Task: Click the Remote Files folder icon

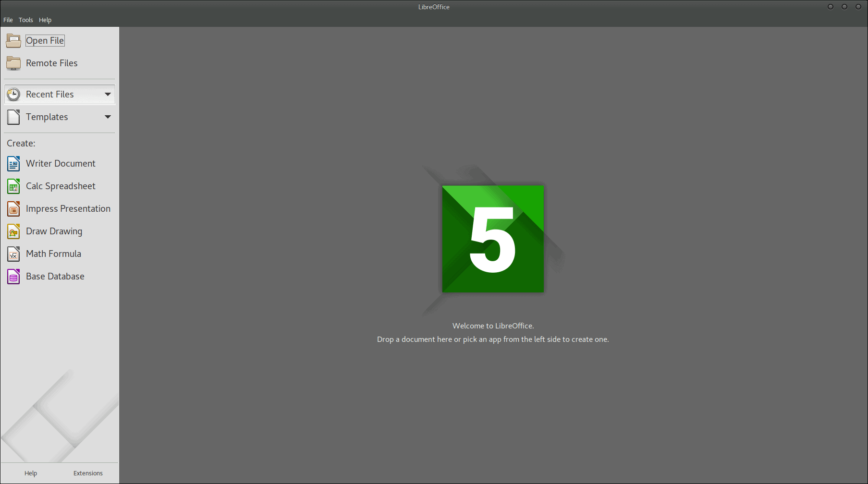Action: click(x=13, y=63)
